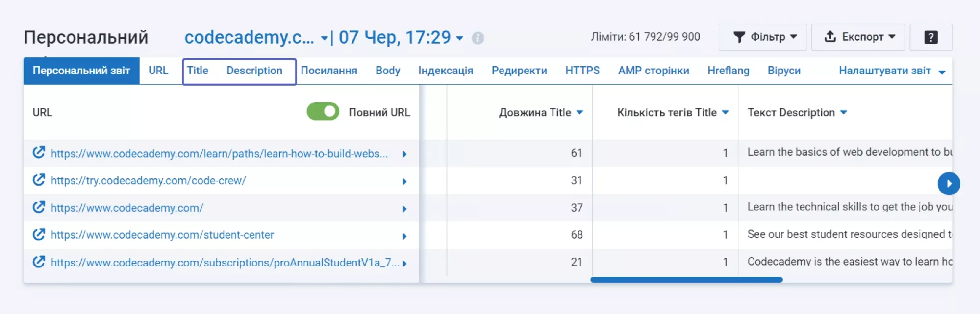980x314 pixels.
Task: Click the URL column header label
Action: point(42,112)
